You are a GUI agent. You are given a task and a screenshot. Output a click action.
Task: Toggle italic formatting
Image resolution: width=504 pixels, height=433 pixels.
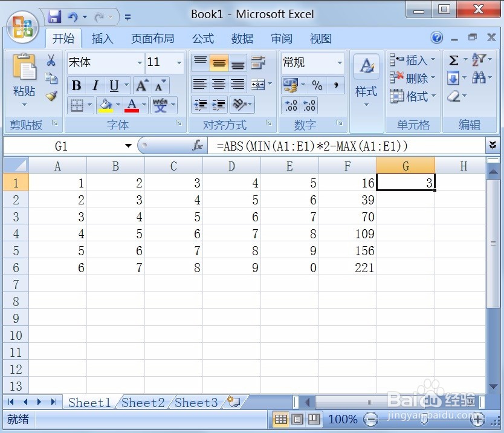pos(95,85)
